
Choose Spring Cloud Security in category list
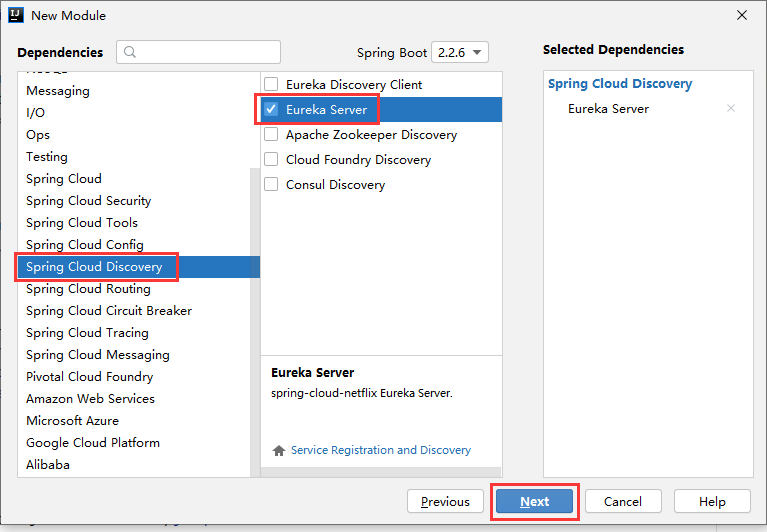click(x=88, y=201)
